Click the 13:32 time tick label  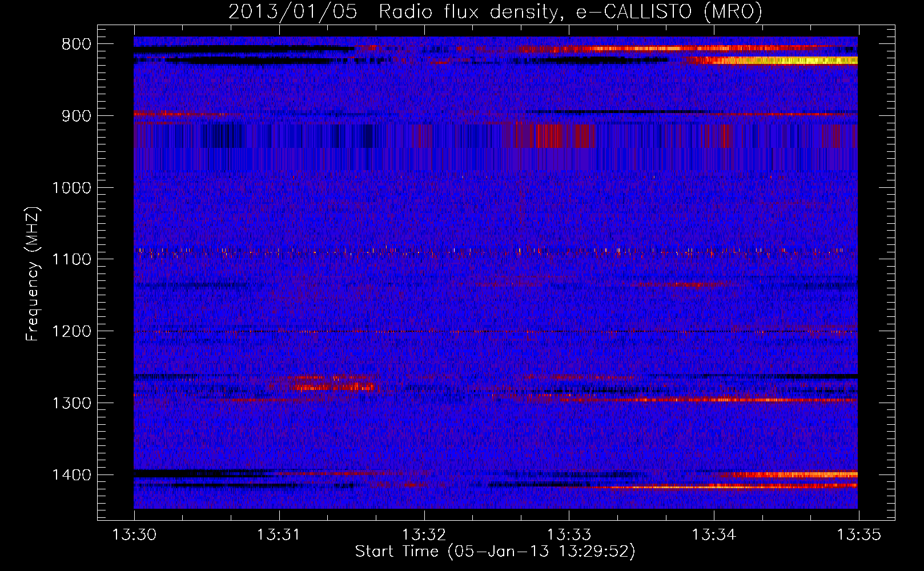pos(424,535)
